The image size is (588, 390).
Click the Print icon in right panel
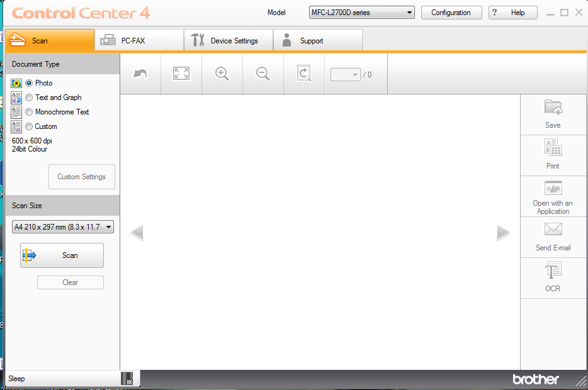tap(553, 147)
